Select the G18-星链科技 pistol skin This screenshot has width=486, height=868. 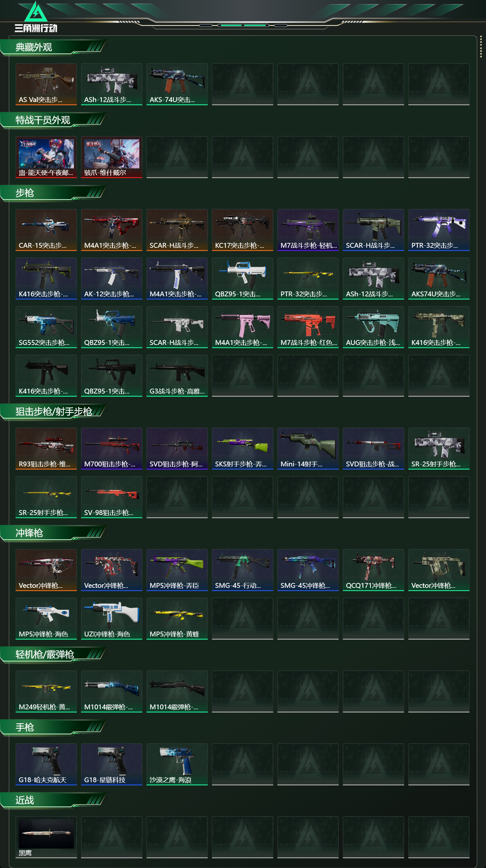point(111,764)
